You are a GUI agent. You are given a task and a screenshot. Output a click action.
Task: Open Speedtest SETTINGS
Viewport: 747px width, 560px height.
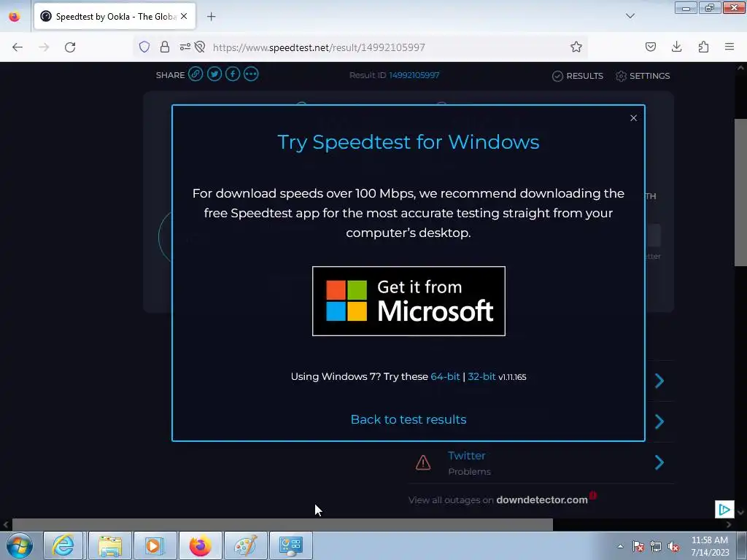coord(643,76)
